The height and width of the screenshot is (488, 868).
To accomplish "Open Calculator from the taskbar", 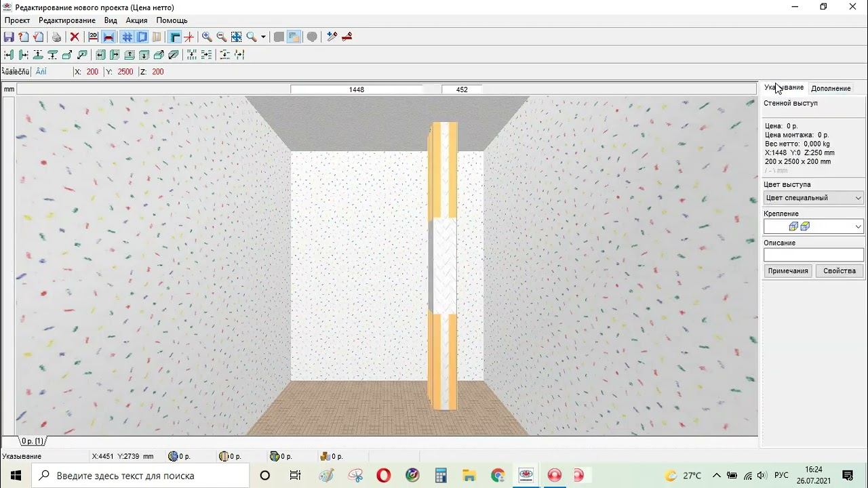I will click(441, 475).
